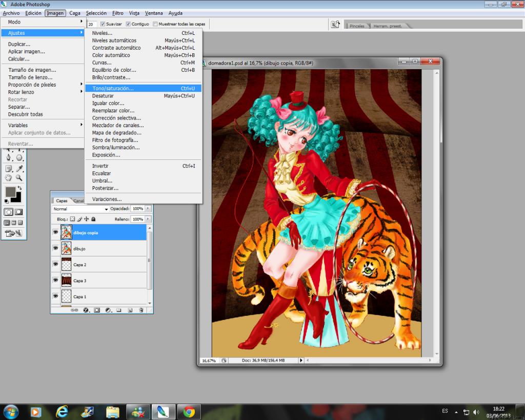Select the Eyedropper tool
The height and width of the screenshot is (420, 525).
coord(19,169)
